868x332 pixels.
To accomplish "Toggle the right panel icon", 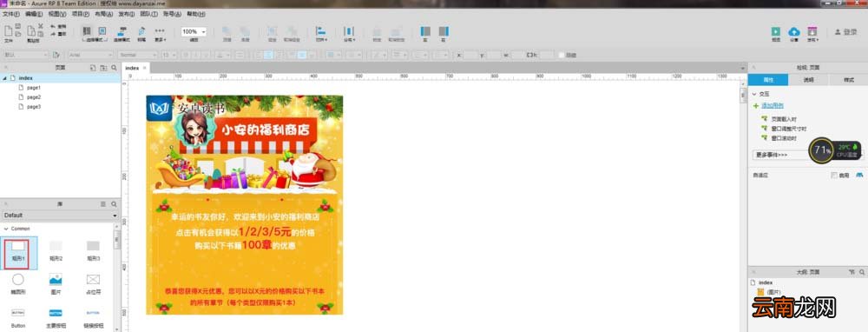I will coord(444,31).
